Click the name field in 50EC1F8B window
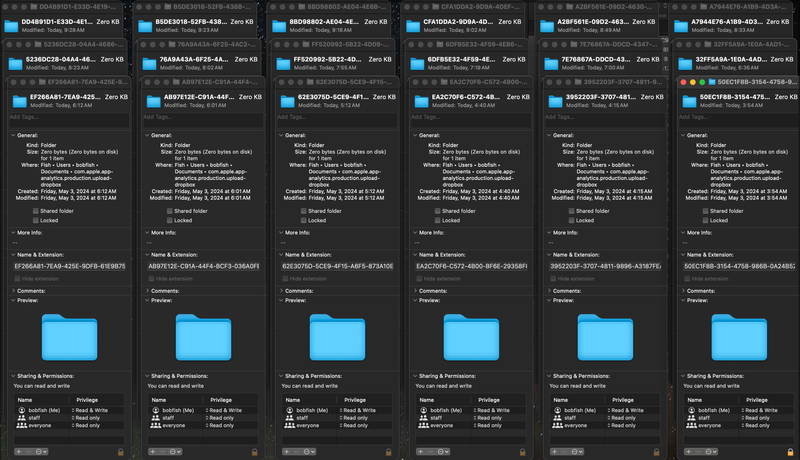The image size is (800, 460). [x=739, y=266]
